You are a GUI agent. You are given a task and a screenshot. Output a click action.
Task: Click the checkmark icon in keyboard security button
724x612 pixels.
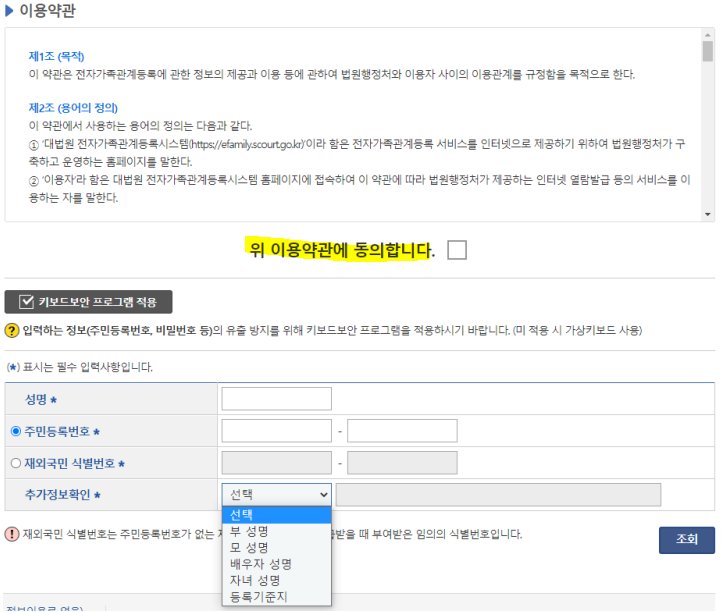click(x=26, y=302)
